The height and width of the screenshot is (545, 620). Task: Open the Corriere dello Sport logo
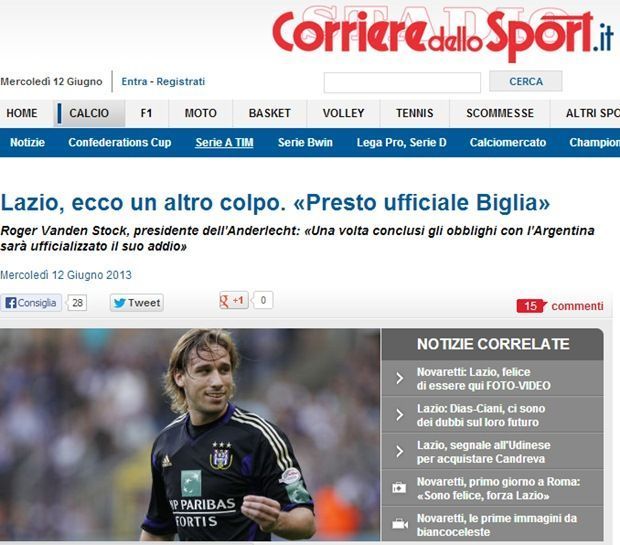tap(443, 34)
